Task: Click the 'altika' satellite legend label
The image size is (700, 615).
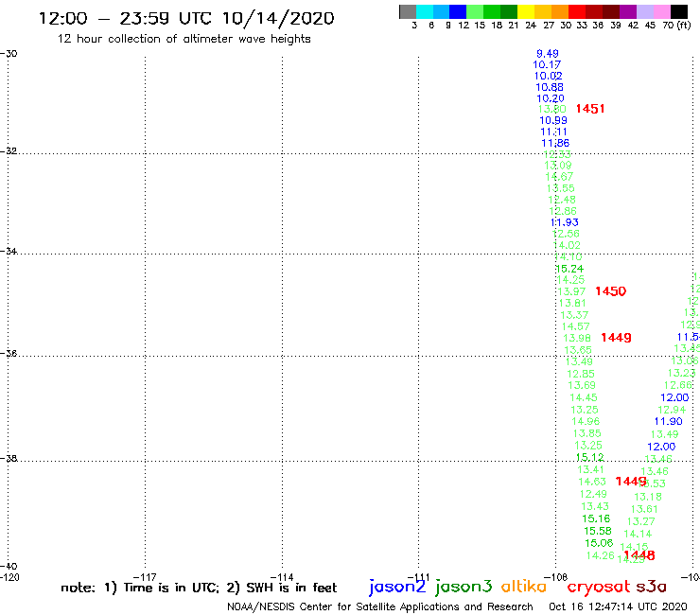Action: (x=524, y=586)
